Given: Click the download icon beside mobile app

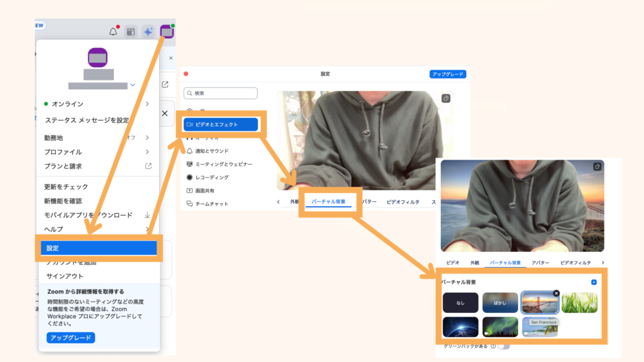Looking at the screenshot, I should click(x=148, y=215).
